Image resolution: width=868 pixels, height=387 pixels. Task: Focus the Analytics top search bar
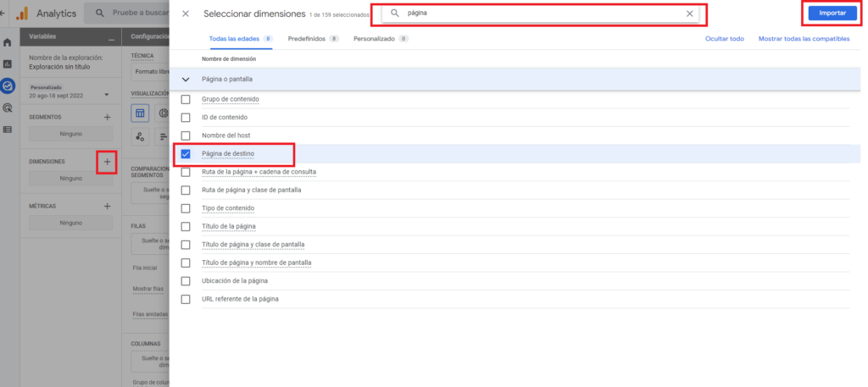pyautogui.click(x=129, y=14)
